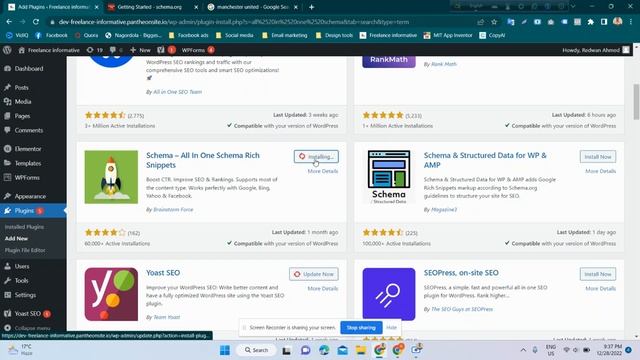The height and width of the screenshot is (360, 640).
Task: Open the Brainstorm Force author link
Action: pos(173,209)
